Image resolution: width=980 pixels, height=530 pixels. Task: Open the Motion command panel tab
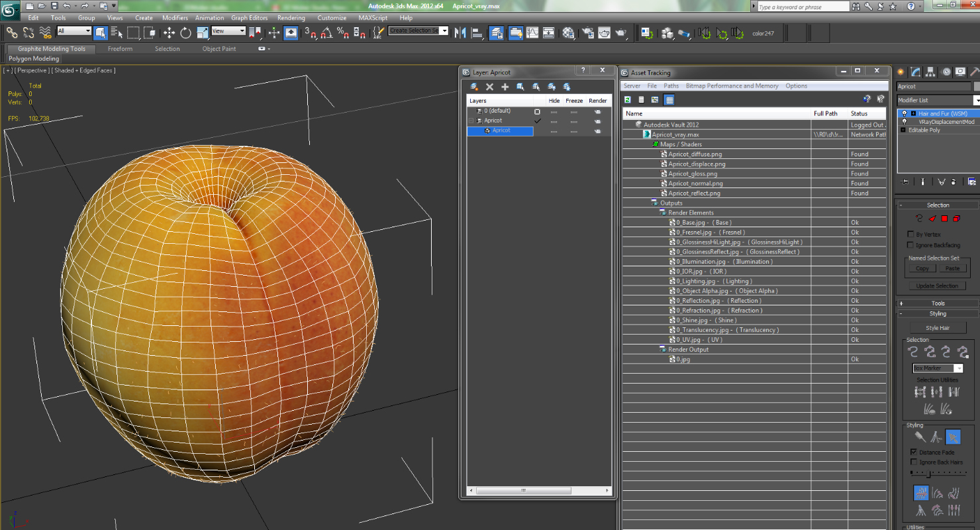tap(946, 72)
